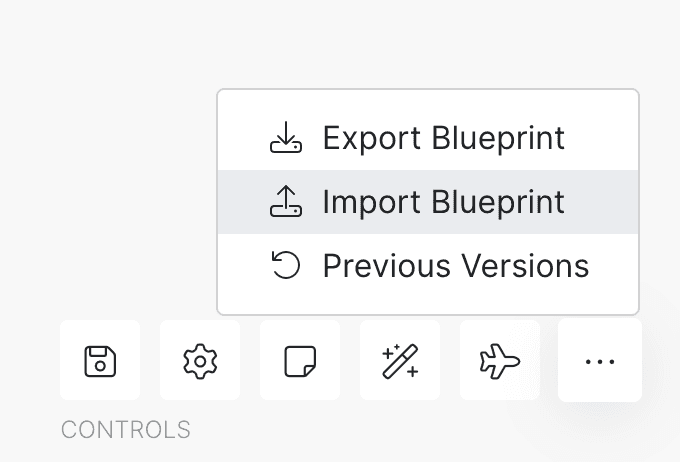Viewport: 680px width, 462px height.
Task: Click the export tray icon with down arrow
Action: [286, 138]
